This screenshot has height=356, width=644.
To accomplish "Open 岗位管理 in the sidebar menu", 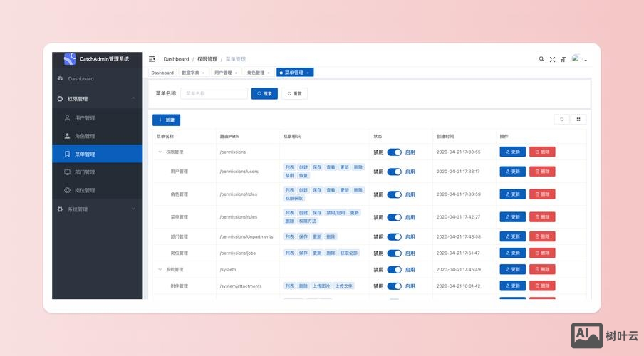I will (98, 190).
